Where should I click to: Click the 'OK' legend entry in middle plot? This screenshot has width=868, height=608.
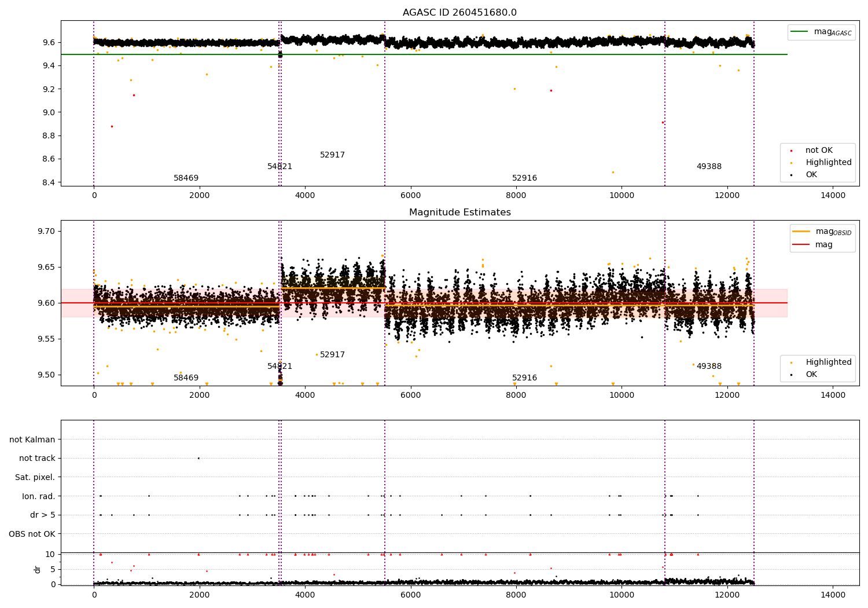pos(804,375)
